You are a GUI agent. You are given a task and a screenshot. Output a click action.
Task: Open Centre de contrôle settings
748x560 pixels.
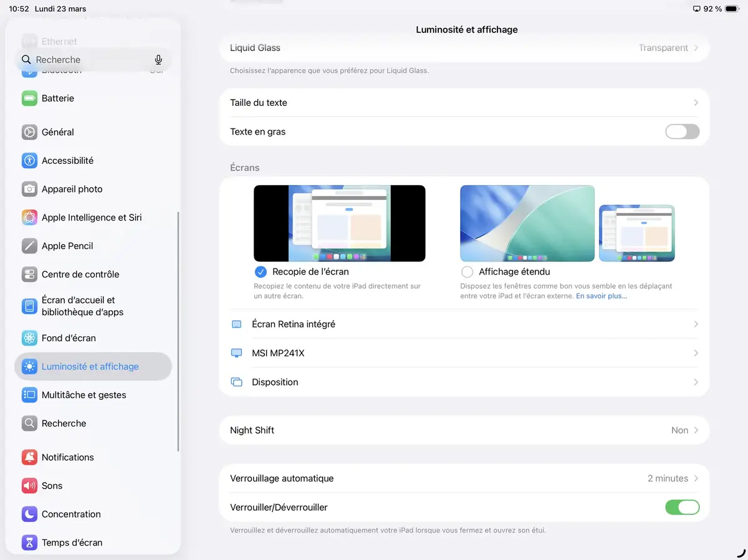coord(82,274)
